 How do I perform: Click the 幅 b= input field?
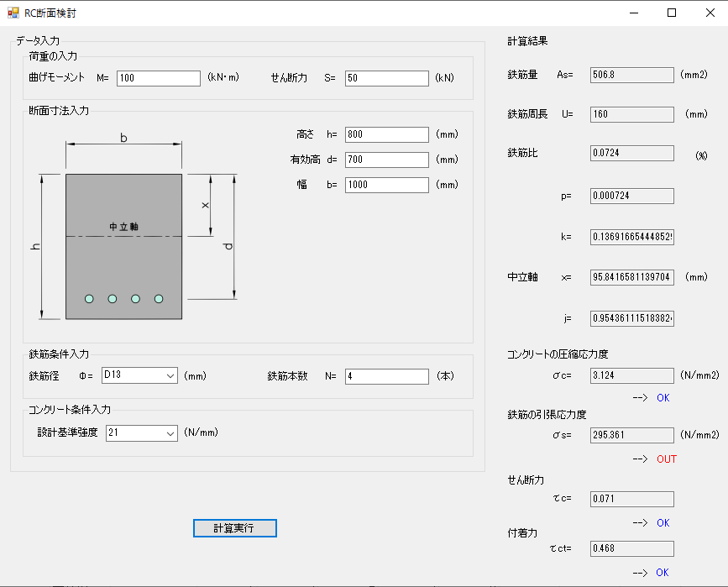coord(387,185)
